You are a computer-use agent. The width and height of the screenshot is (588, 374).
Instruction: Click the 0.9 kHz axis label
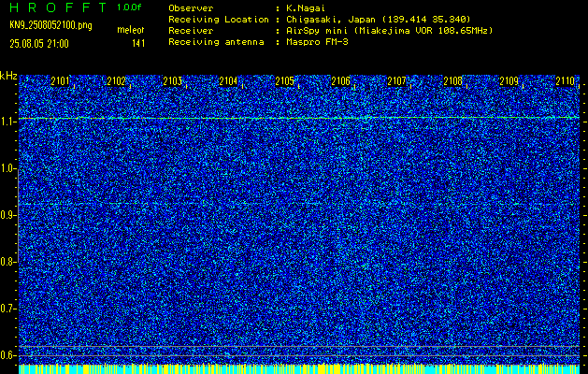pyautogui.click(x=7, y=215)
